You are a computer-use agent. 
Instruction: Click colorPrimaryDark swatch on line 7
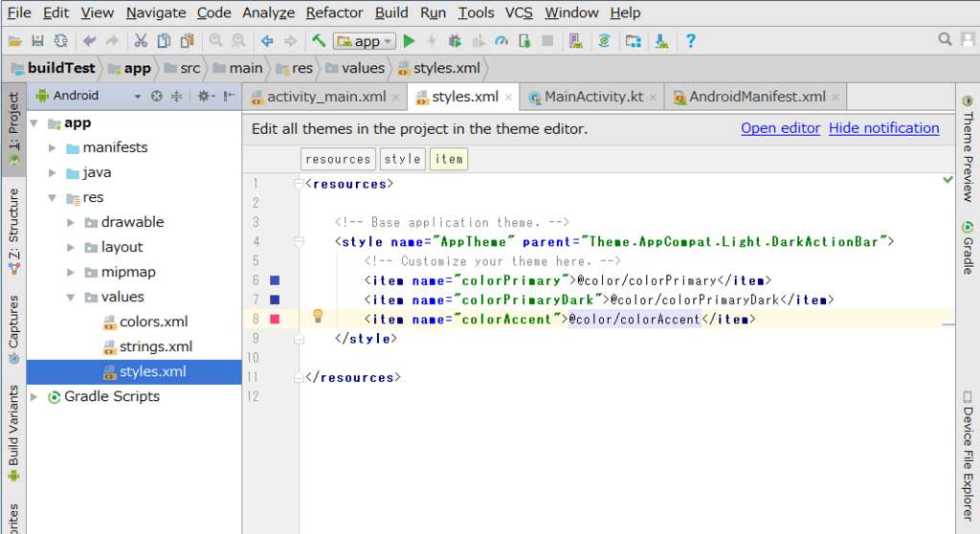(275, 300)
